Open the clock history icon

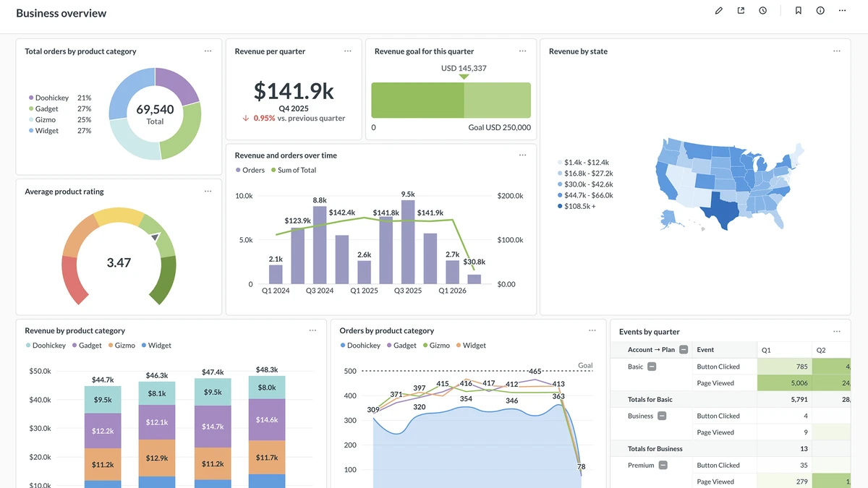click(763, 11)
